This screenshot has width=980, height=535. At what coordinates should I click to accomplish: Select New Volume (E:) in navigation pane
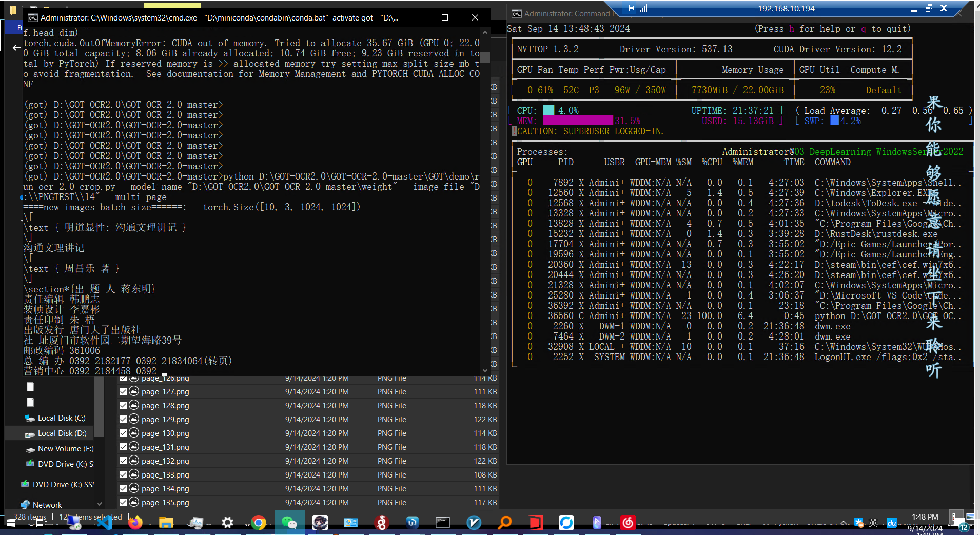pos(65,449)
